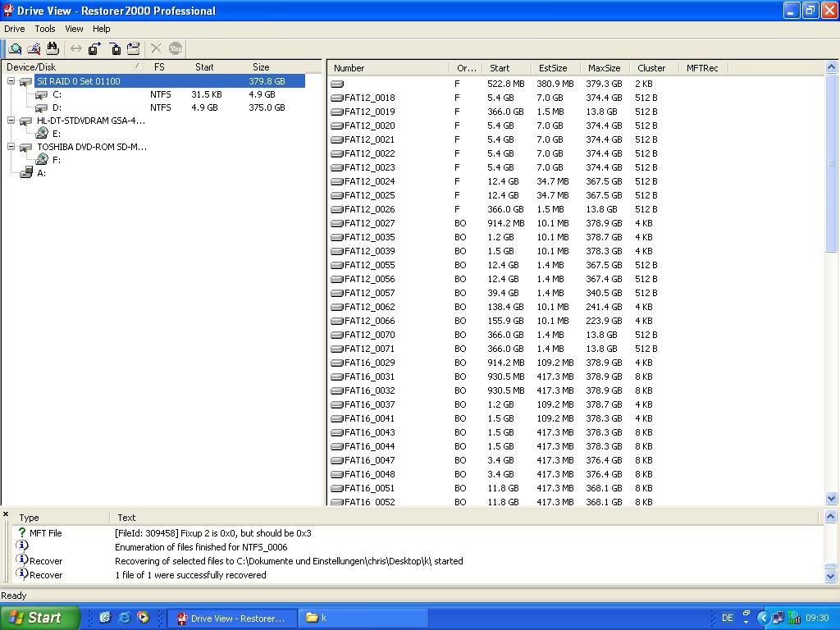Click the 09:30 system clock

pyautogui.click(x=817, y=618)
